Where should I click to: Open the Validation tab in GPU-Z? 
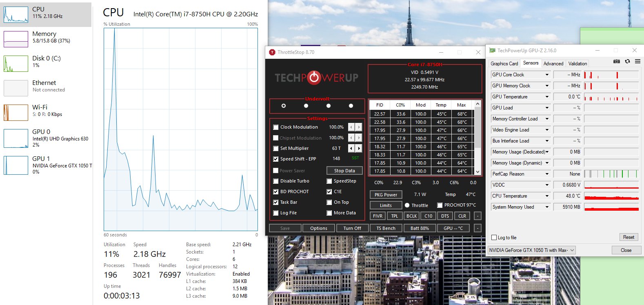tap(577, 64)
